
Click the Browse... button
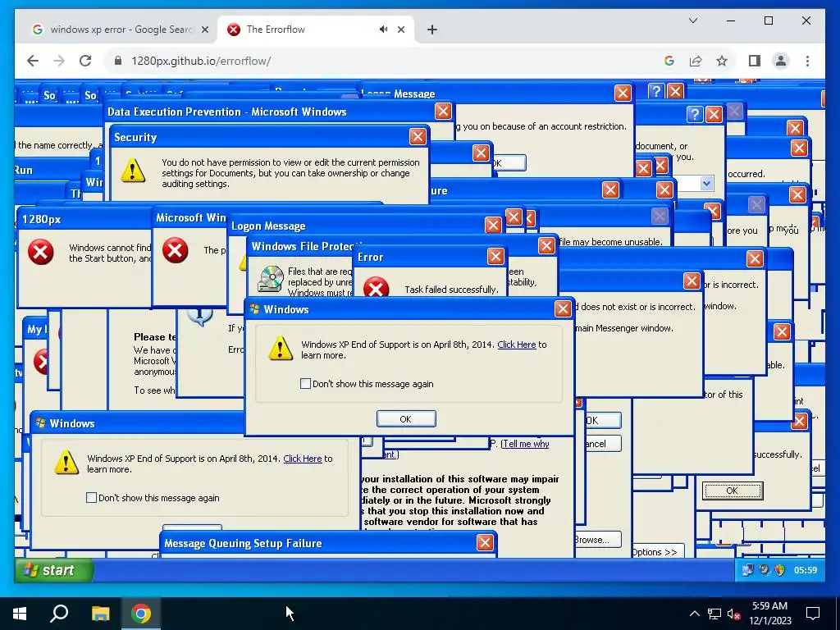596,540
